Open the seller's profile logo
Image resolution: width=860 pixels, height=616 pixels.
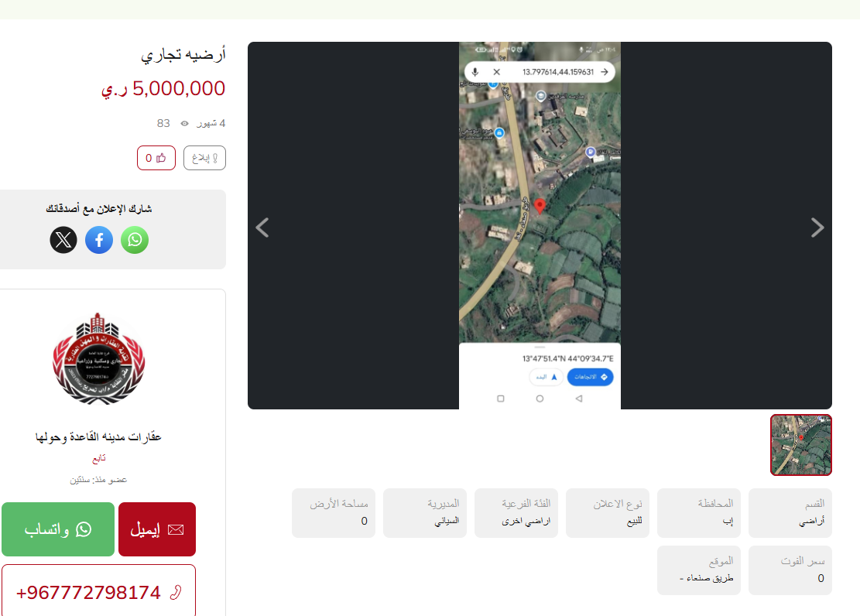[99, 359]
